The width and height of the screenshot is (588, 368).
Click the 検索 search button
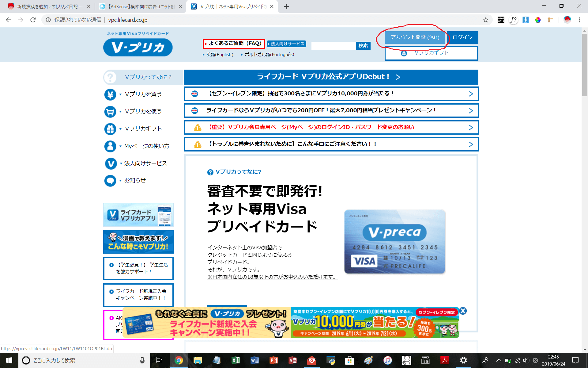point(363,45)
